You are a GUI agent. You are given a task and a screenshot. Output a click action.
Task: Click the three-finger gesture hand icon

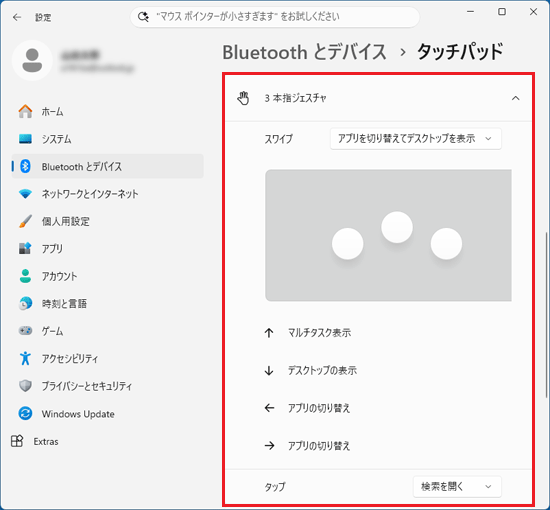pos(243,98)
